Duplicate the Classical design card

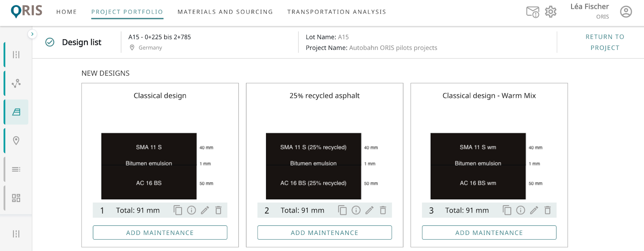[178, 210]
